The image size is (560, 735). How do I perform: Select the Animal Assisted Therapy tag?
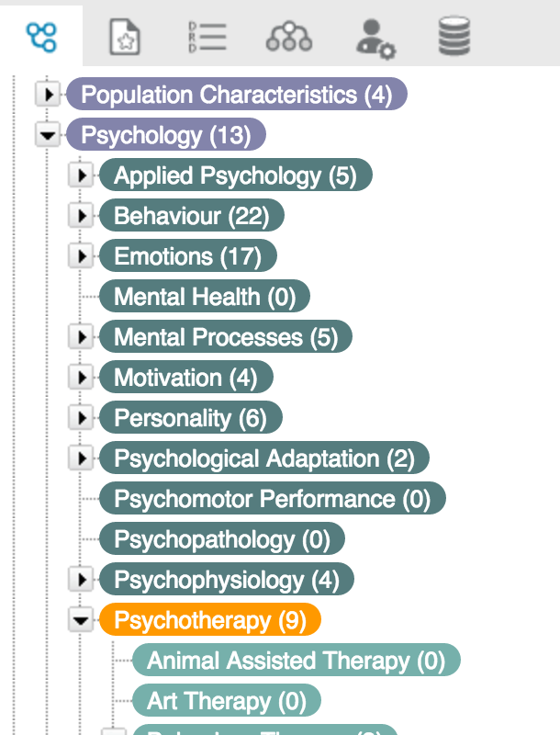(297, 660)
